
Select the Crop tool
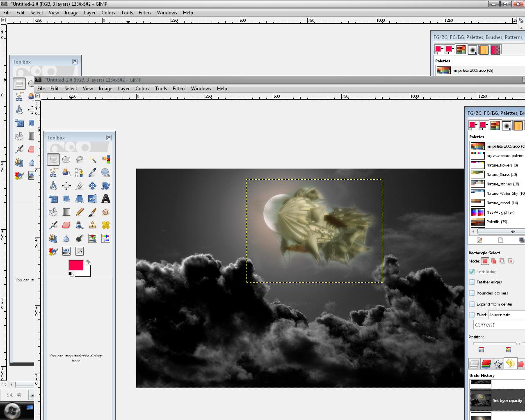[80, 186]
